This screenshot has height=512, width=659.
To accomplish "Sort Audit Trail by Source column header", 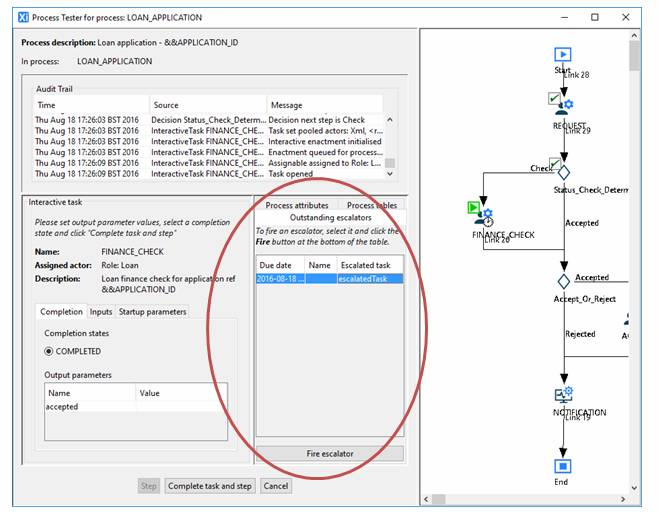I will pyautogui.click(x=206, y=105).
